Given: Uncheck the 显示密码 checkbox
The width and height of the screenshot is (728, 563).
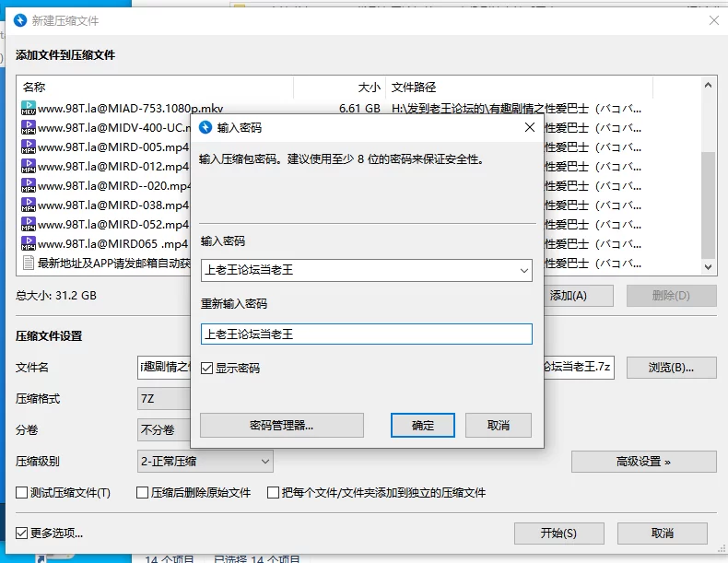Looking at the screenshot, I should tap(206, 369).
